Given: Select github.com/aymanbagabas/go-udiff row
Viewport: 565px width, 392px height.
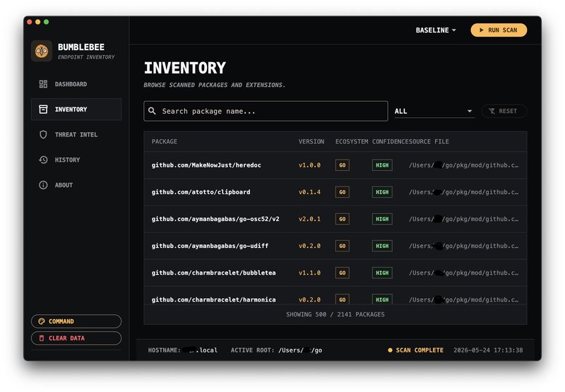Looking at the screenshot, I should click(x=335, y=246).
